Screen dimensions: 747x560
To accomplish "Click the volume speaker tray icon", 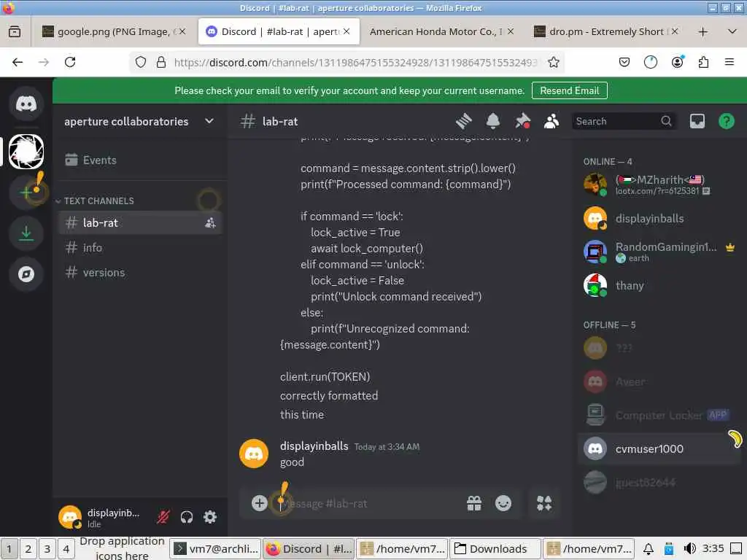I will pos(690,548).
